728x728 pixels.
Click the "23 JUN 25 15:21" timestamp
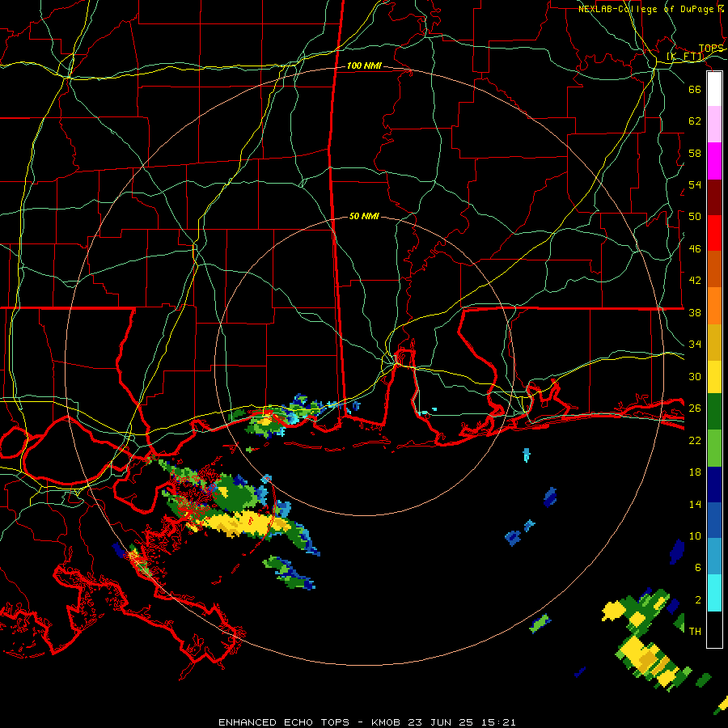click(x=462, y=722)
